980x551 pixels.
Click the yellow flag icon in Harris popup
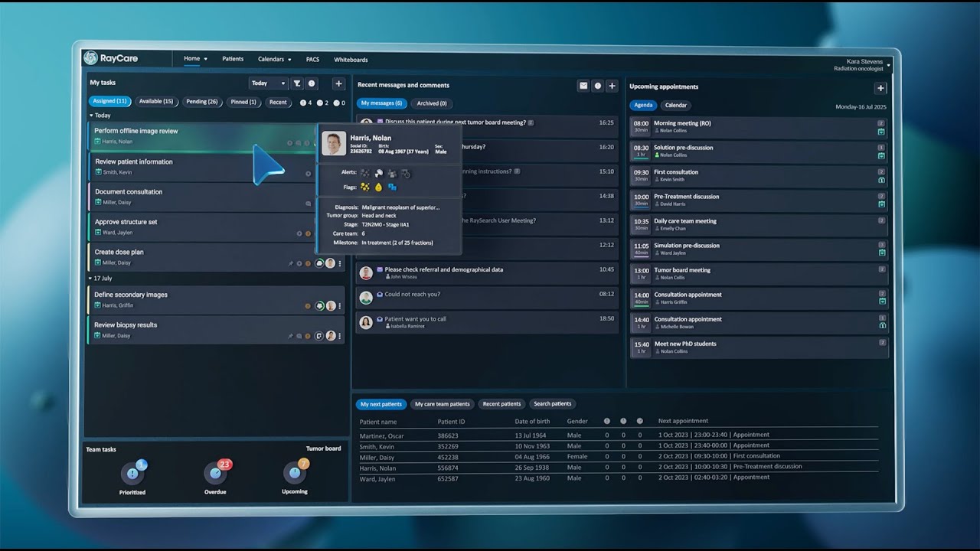tap(365, 187)
